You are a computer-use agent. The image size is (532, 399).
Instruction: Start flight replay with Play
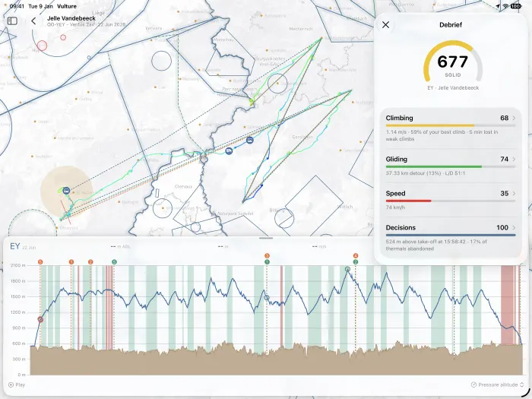click(x=17, y=385)
